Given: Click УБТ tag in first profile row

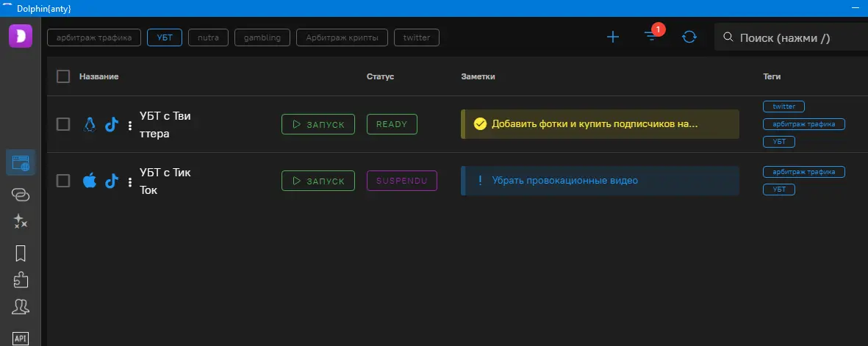Looking at the screenshot, I should click(779, 142).
